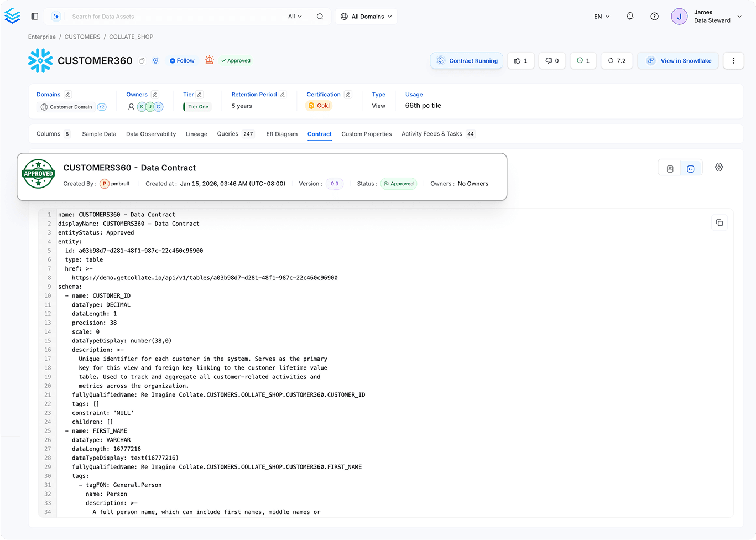The height and width of the screenshot is (540, 756).
Task: Switch to the contract form view
Action: click(x=670, y=169)
